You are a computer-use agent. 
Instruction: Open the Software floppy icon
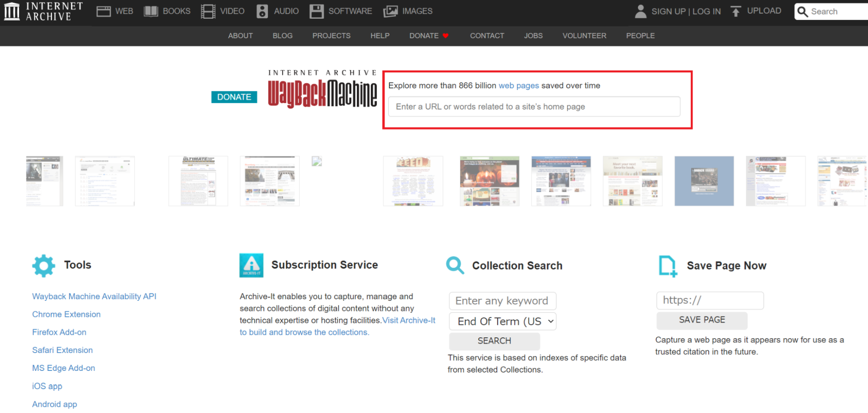tap(317, 11)
